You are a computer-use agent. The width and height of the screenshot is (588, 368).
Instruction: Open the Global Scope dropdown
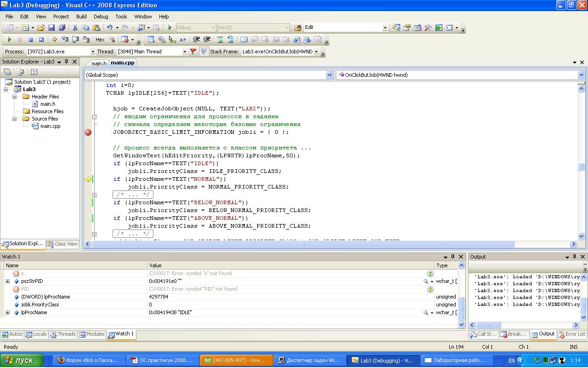coord(329,75)
